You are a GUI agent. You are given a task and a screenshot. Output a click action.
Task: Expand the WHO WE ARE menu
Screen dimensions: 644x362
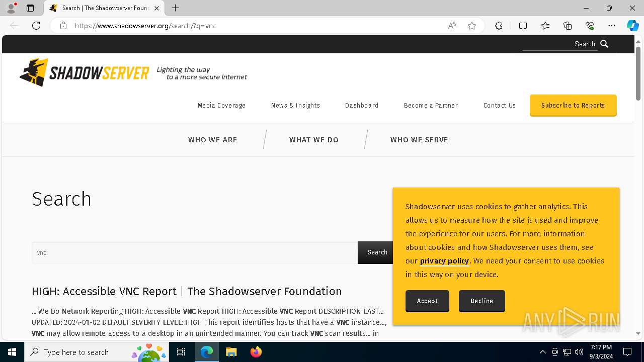(212, 140)
